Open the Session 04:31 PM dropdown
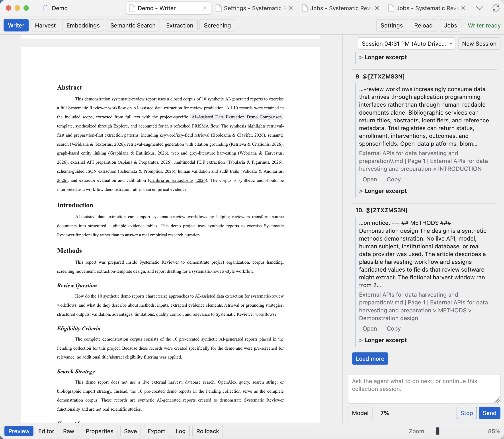The image size is (504, 439). point(406,44)
